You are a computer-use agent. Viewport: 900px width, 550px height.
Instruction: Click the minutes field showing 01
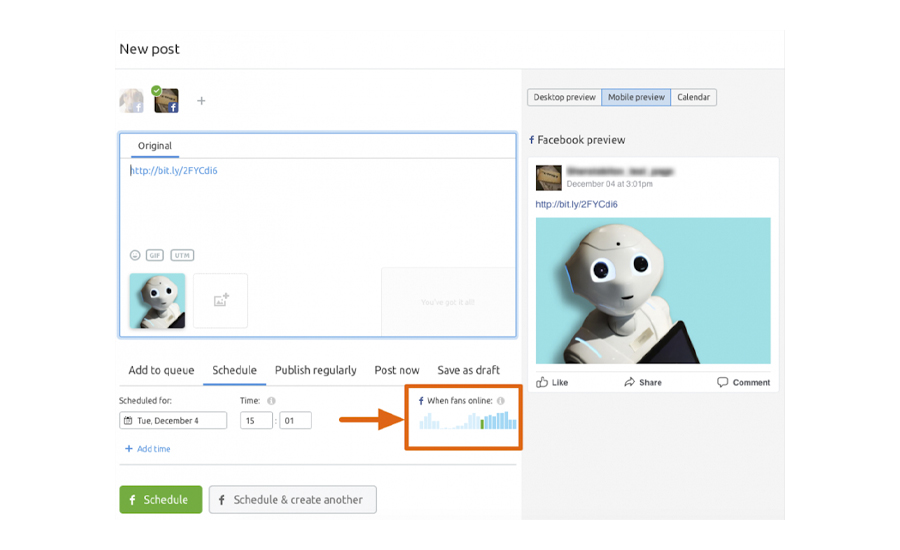point(295,421)
